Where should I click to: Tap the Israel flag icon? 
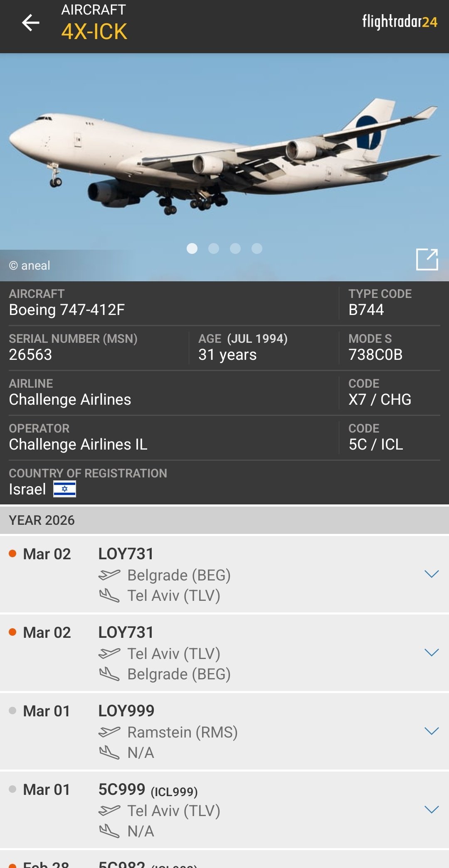64,489
